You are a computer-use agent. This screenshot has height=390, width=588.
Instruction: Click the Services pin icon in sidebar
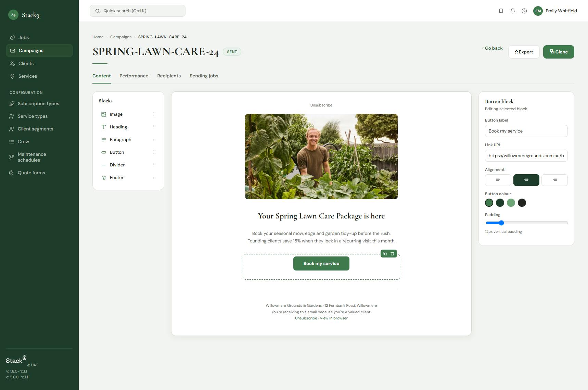[12, 76]
